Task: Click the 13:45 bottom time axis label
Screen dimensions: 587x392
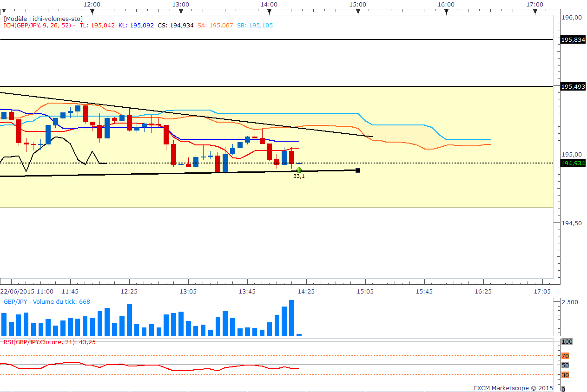Action: (247, 291)
